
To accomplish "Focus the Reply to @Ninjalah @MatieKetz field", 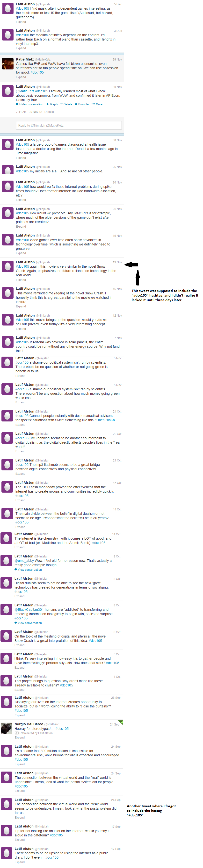I will click(69, 125).
